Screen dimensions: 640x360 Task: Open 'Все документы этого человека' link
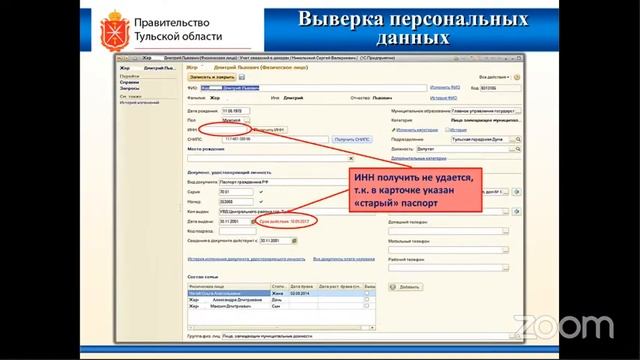click(x=344, y=259)
